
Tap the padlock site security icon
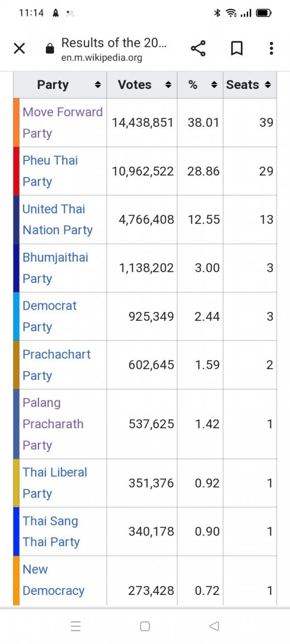pyautogui.click(x=50, y=49)
